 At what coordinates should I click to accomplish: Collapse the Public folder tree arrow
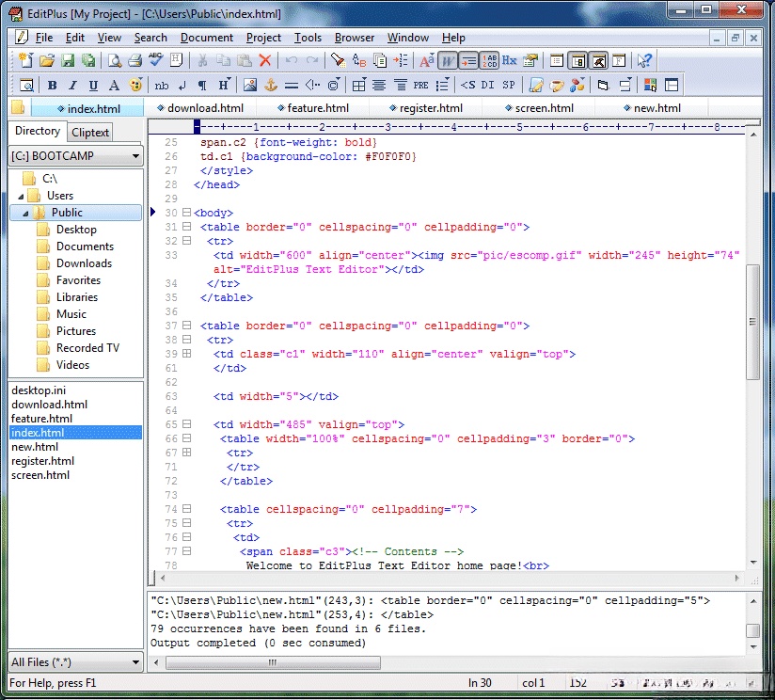(25, 213)
